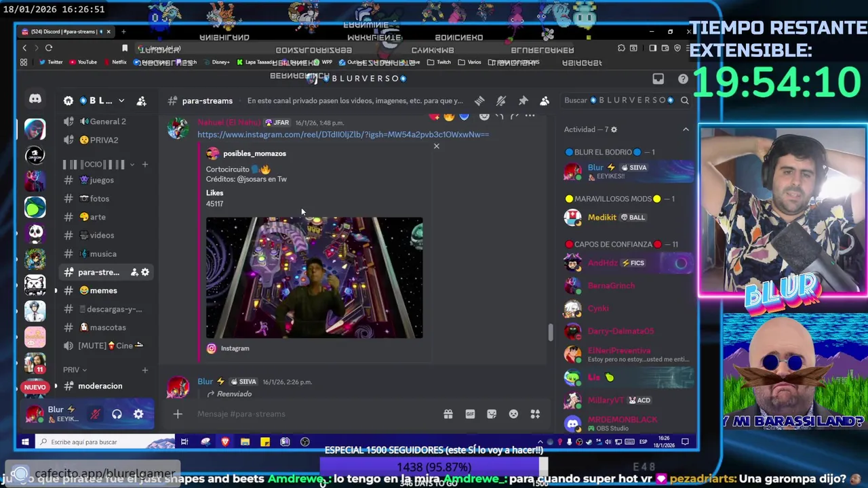Open the GIF picker icon
This screenshot has height=488, width=868.
(x=470, y=414)
